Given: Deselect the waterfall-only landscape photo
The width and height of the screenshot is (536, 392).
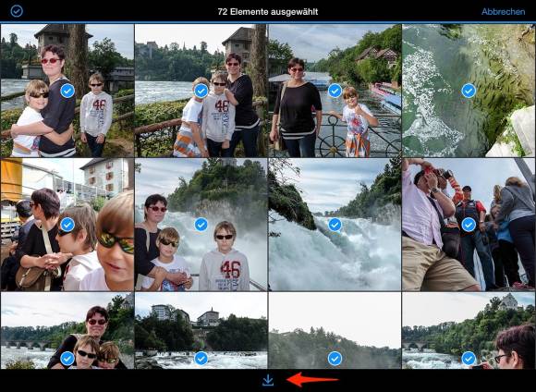Looking at the screenshot, I should [335, 225].
